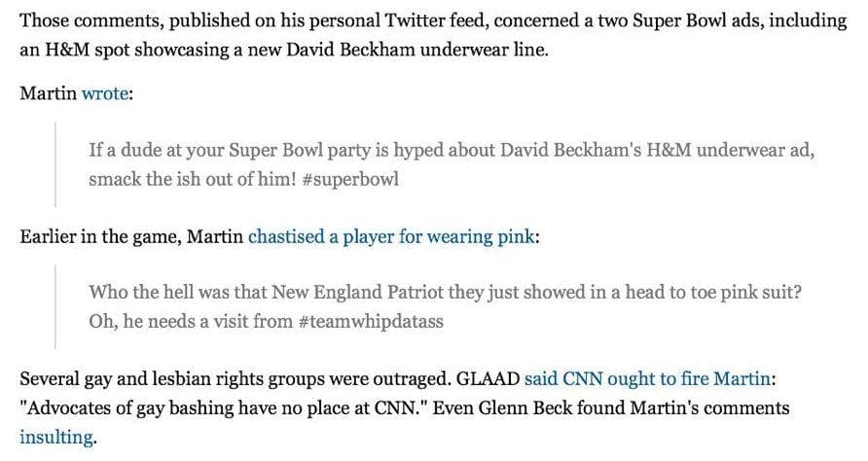This screenshot has height=461, width=868.
Task: Click the word "Martin" before the wrote link
Action: pyautogui.click(x=48, y=94)
